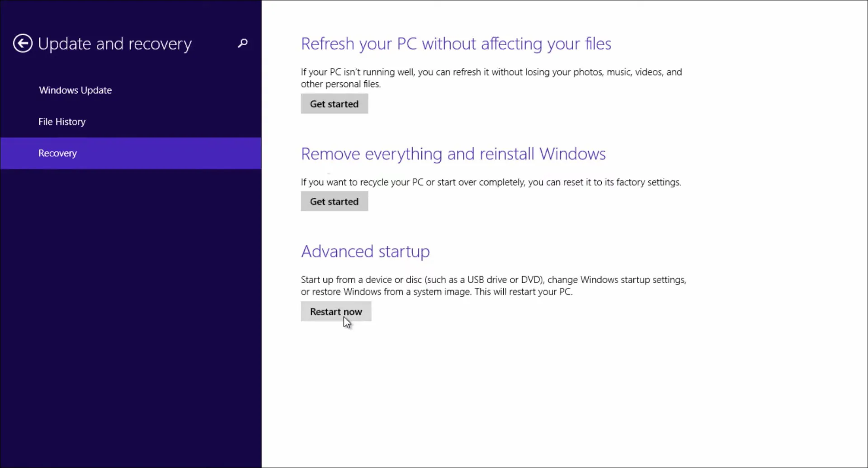Click the search icon near Update and recovery
This screenshot has height=468, width=868.
[243, 43]
